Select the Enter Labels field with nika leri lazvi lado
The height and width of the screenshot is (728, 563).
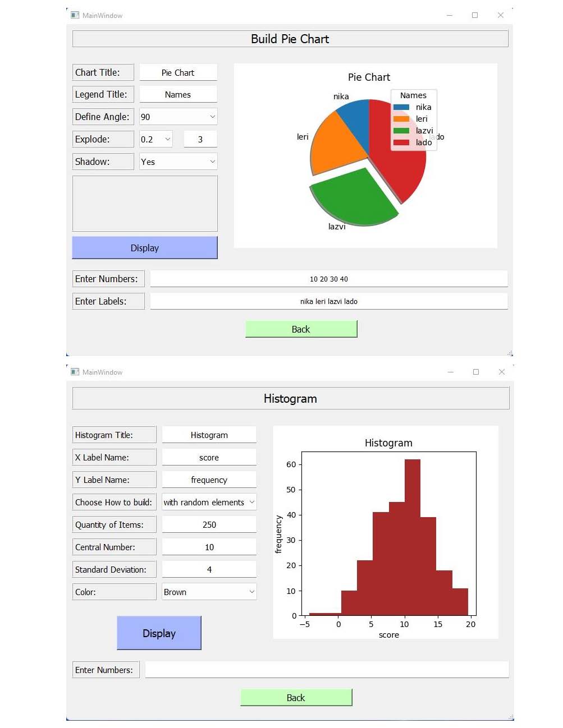coord(328,301)
